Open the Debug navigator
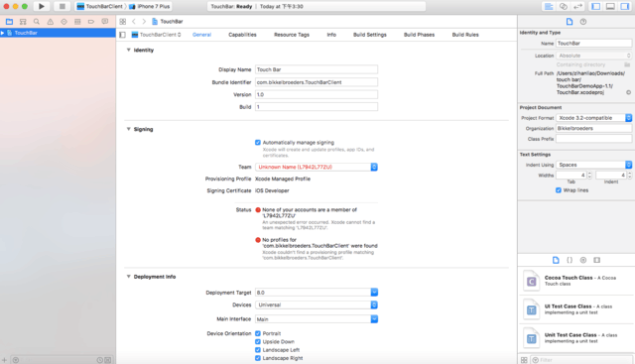Image resolution: width=635 pixels, height=364 pixels. (x=77, y=22)
